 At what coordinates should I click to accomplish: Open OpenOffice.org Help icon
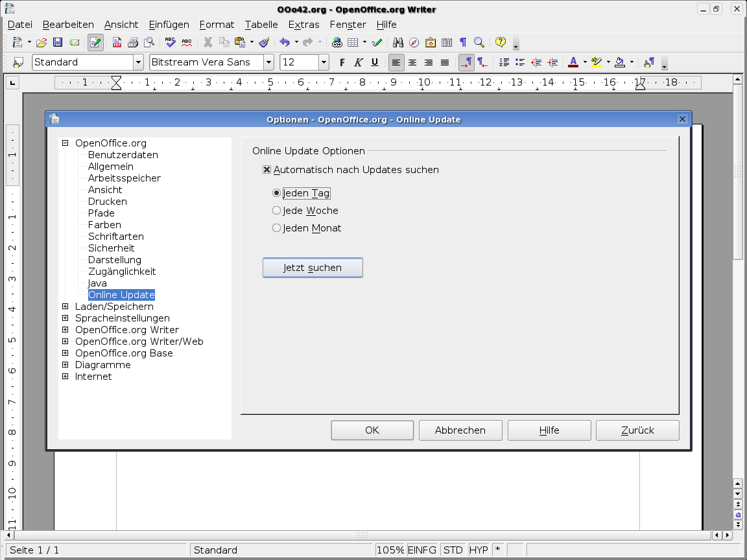point(500,42)
